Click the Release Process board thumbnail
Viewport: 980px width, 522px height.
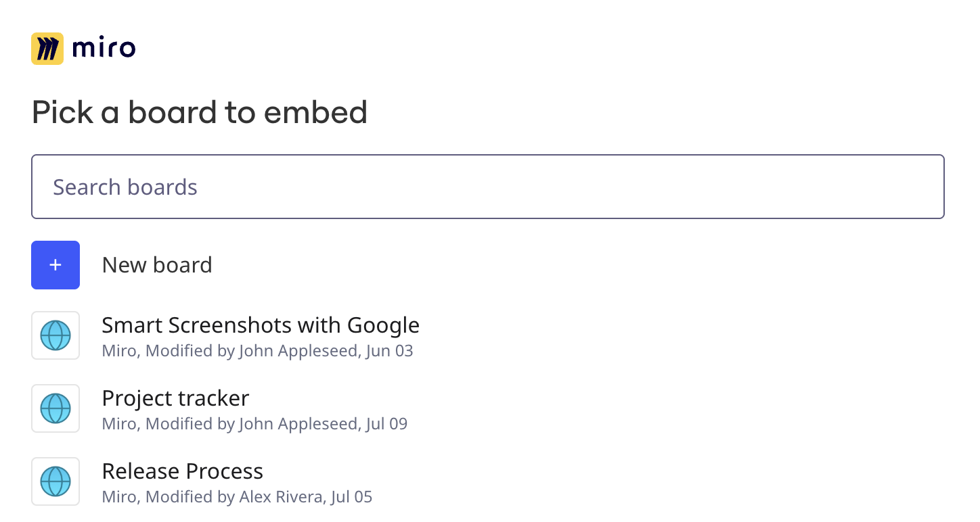pyautogui.click(x=55, y=481)
